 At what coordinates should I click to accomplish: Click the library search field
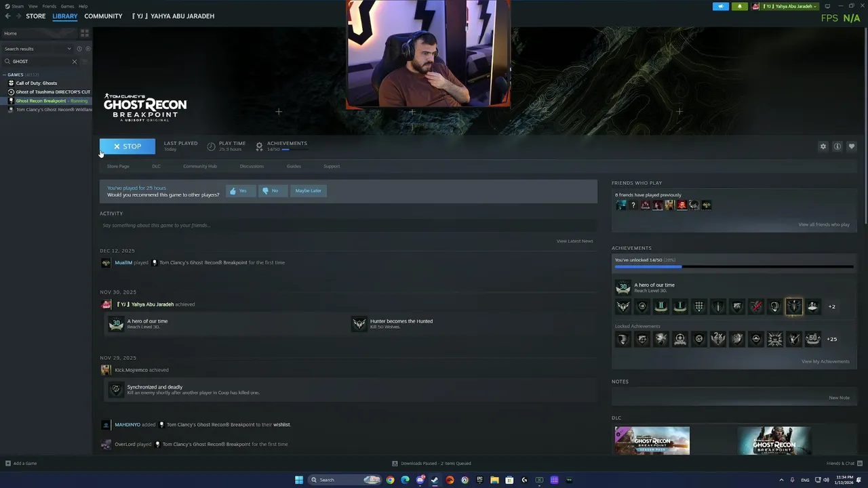click(x=41, y=62)
